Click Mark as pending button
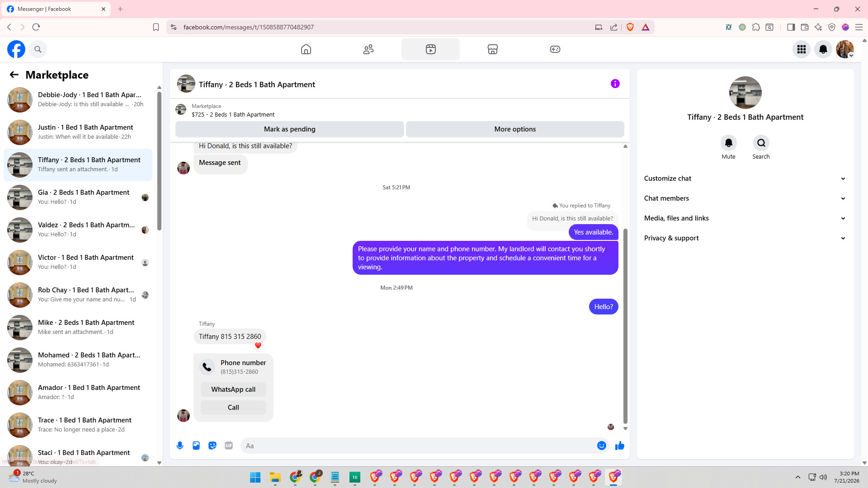868x488 pixels. (290, 129)
